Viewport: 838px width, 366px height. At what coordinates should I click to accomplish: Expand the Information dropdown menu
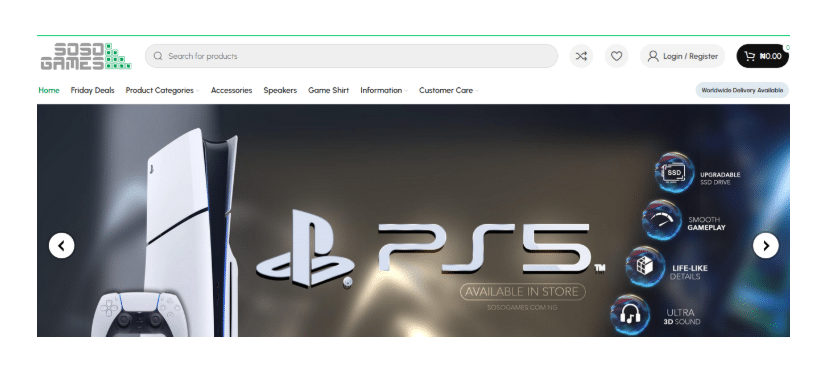(x=384, y=90)
